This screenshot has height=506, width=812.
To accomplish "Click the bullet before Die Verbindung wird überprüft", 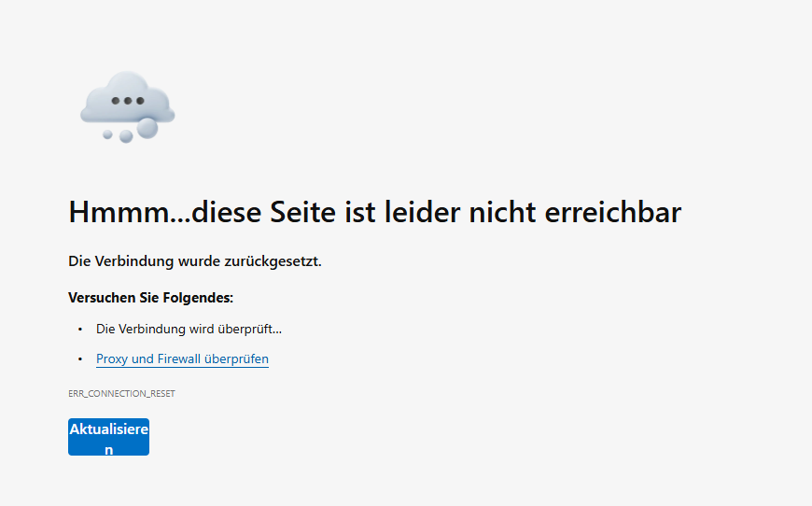I will coord(80,329).
